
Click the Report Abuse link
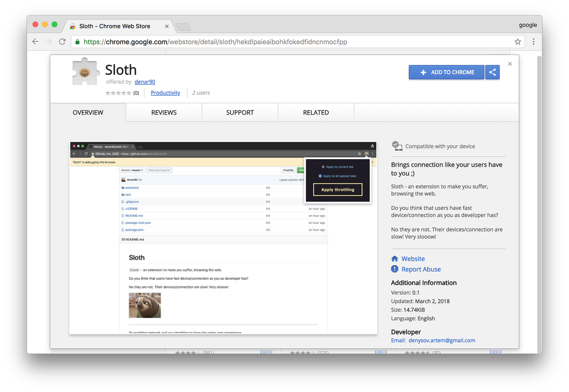(x=421, y=269)
